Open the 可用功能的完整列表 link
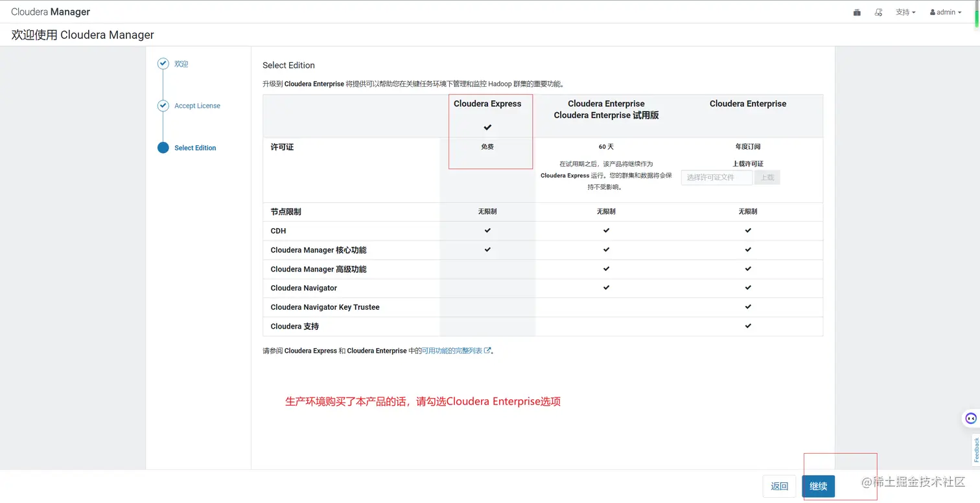Viewport: 980px width, 503px height. (x=456, y=351)
